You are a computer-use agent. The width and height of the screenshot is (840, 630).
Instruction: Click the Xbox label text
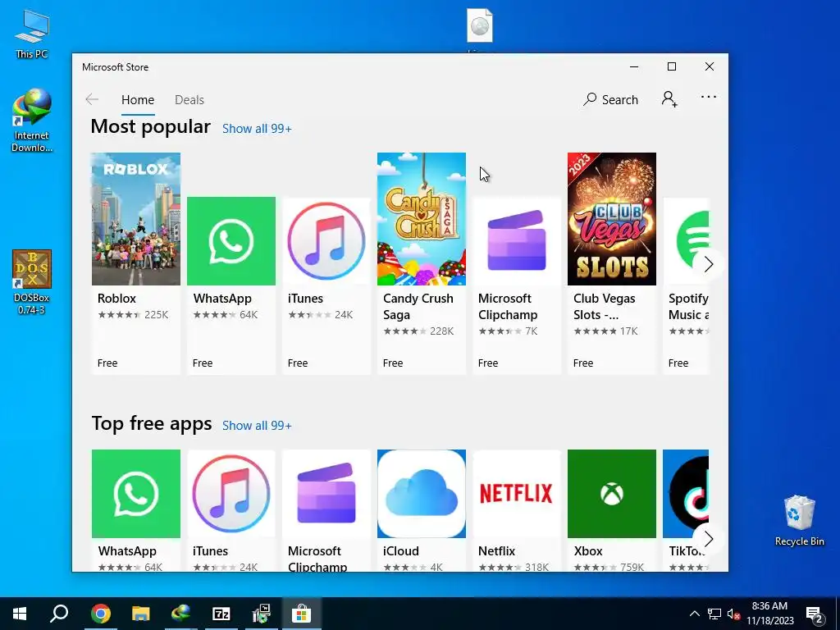[x=588, y=550]
